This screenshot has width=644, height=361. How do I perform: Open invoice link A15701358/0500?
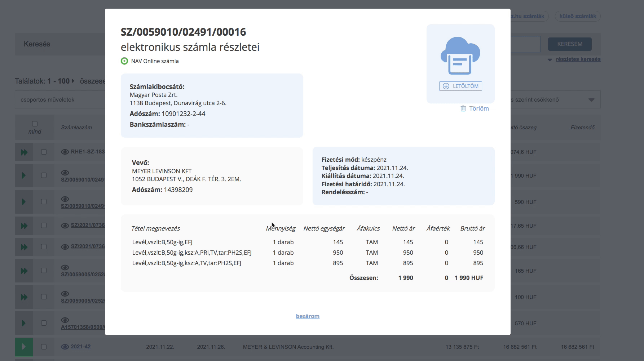(x=83, y=327)
